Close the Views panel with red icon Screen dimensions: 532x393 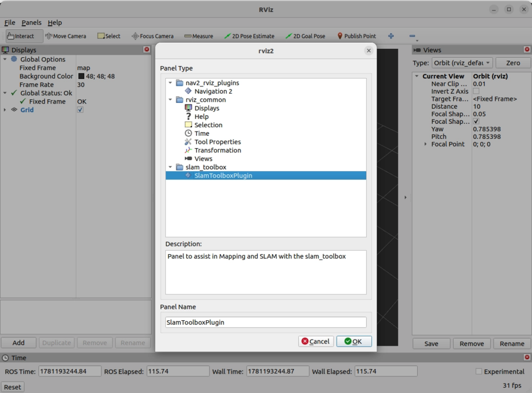click(527, 49)
